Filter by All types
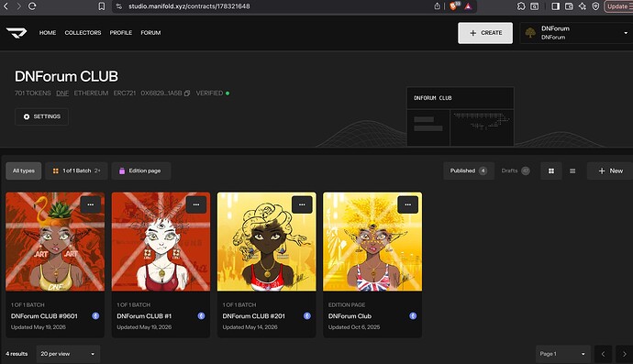The height and width of the screenshot is (364, 633). (24, 171)
